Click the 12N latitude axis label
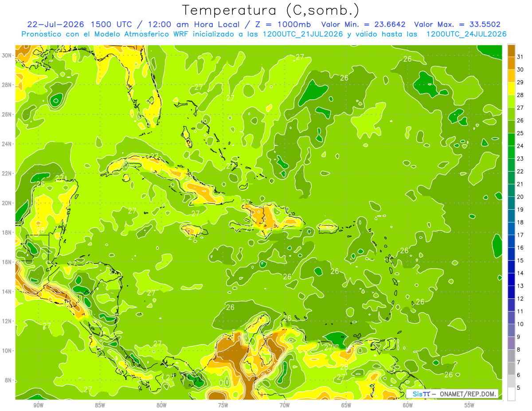This screenshot has height=411, width=532. [7, 321]
